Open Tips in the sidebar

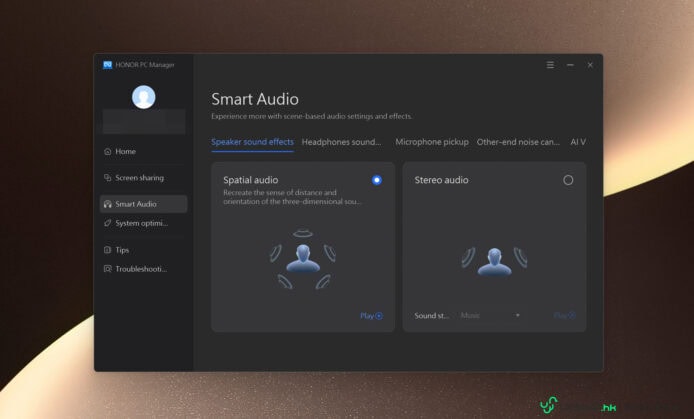pyautogui.click(x=143, y=250)
